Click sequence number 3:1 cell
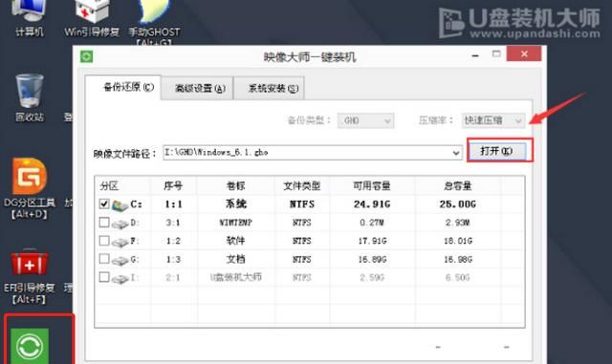The width and height of the screenshot is (612, 364). click(173, 223)
